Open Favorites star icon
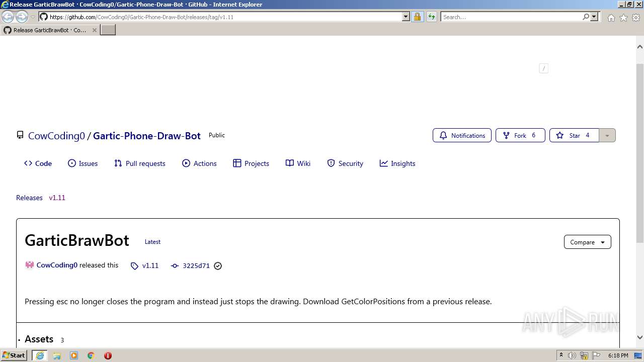The image size is (644, 362). click(x=623, y=18)
